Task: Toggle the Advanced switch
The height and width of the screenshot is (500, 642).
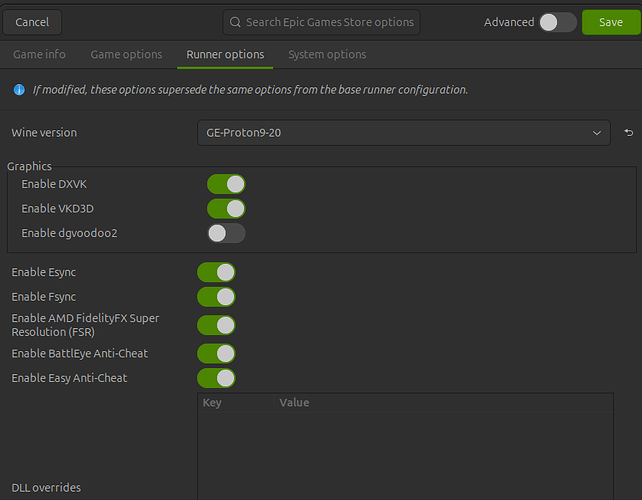Action: pyautogui.click(x=557, y=22)
